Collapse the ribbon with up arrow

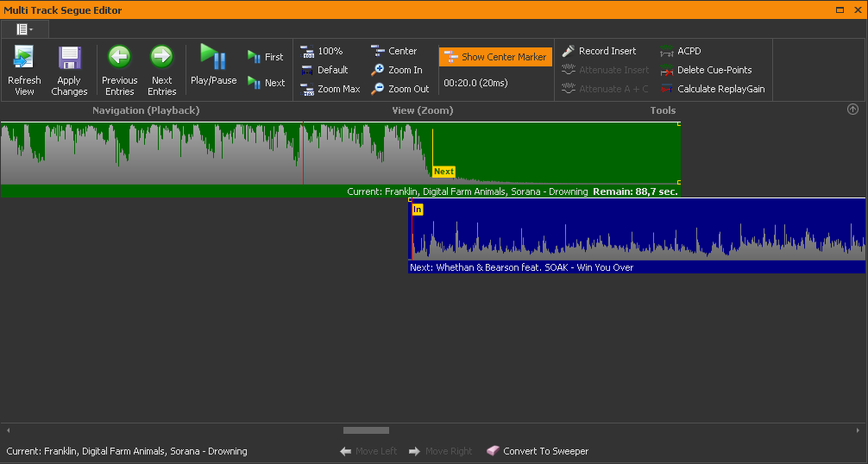pos(852,110)
